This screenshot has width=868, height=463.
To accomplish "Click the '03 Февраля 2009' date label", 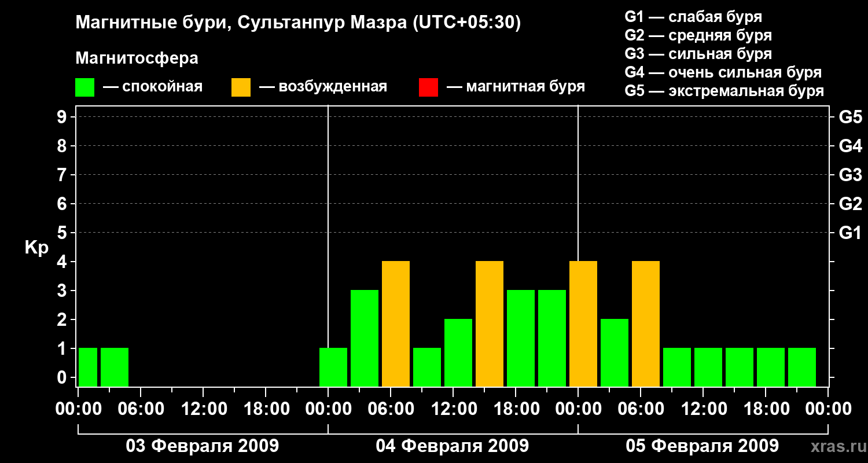I will click(x=203, y=446).
